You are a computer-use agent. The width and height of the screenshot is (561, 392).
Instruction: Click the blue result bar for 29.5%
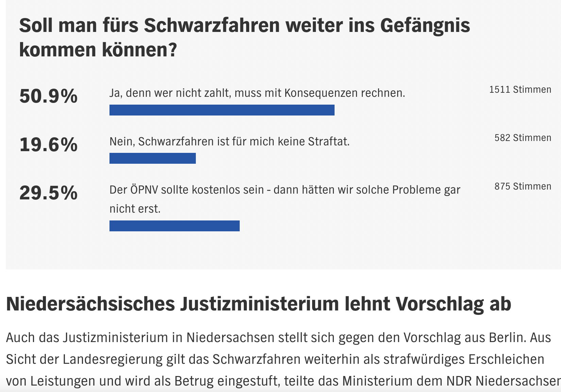coord(174,226)
